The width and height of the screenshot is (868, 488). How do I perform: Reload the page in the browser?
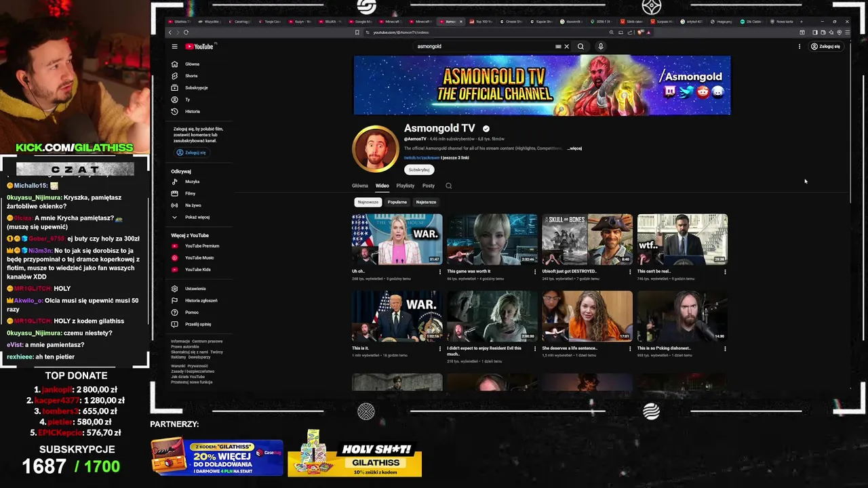click(186, 33)
